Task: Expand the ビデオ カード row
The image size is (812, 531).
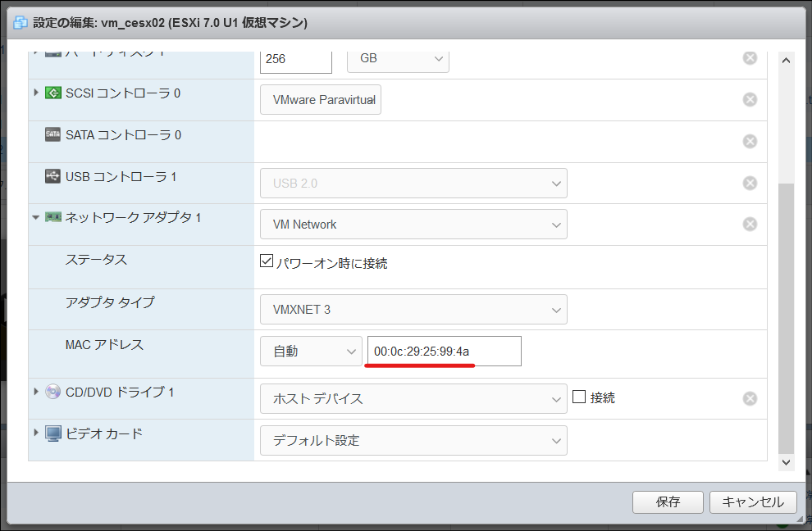Action: tap(36, 433)
